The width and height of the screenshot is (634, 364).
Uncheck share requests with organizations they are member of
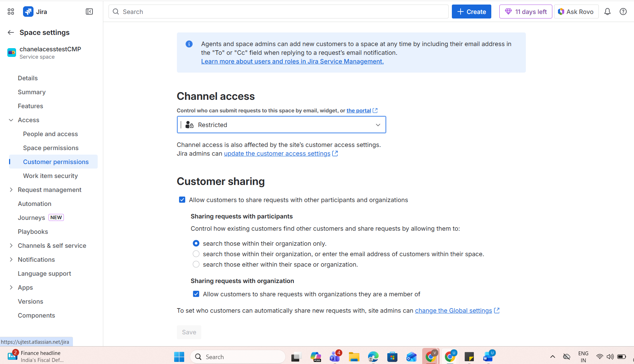[x=196, y=294]
